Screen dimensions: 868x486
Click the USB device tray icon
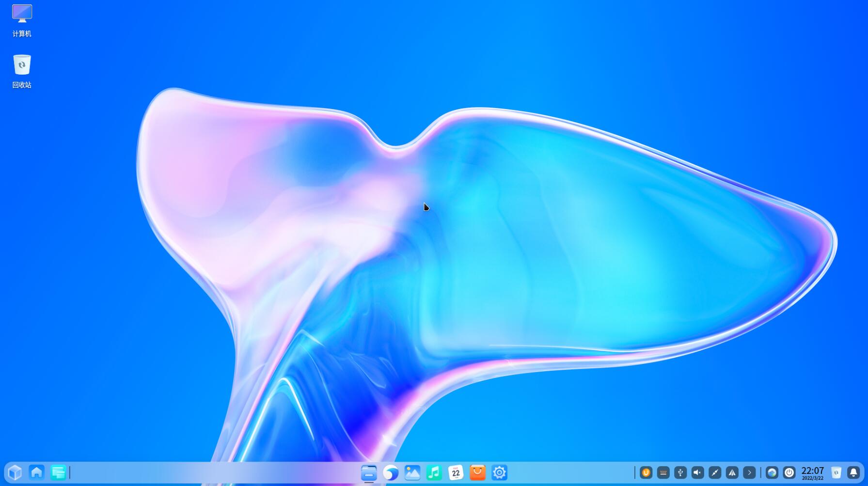pyautogui.click(x=680, y=472)
